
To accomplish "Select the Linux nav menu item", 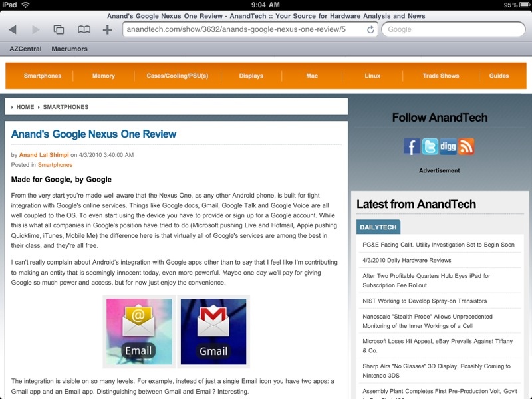I will [372, 76].
